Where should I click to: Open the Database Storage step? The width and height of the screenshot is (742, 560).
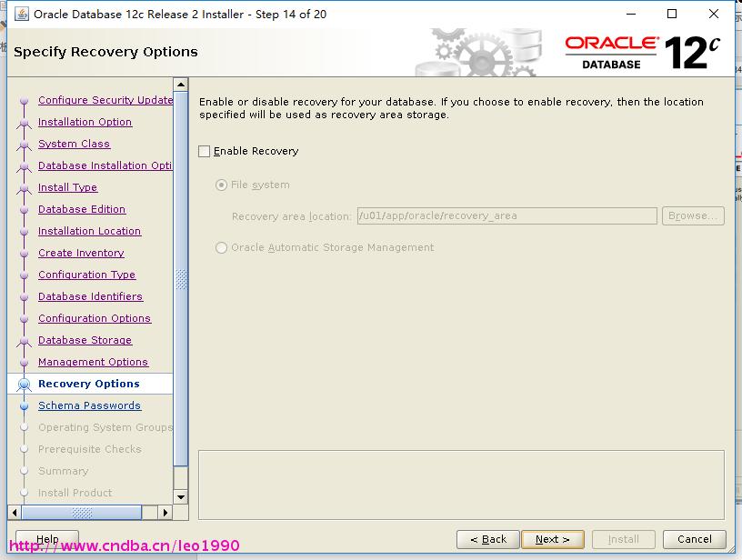pos(85,340)
